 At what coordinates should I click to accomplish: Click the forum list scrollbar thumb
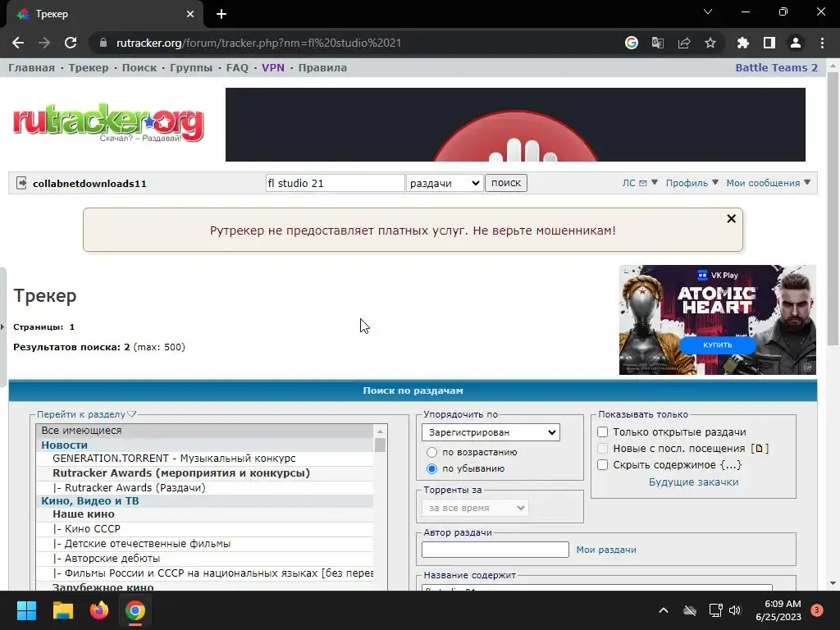pos(380,445)
